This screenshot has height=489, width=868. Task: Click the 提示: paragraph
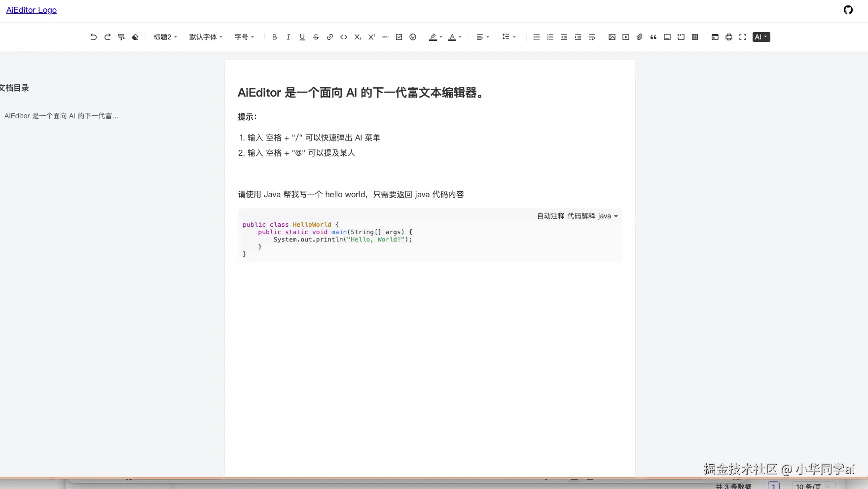pos(247,117)
